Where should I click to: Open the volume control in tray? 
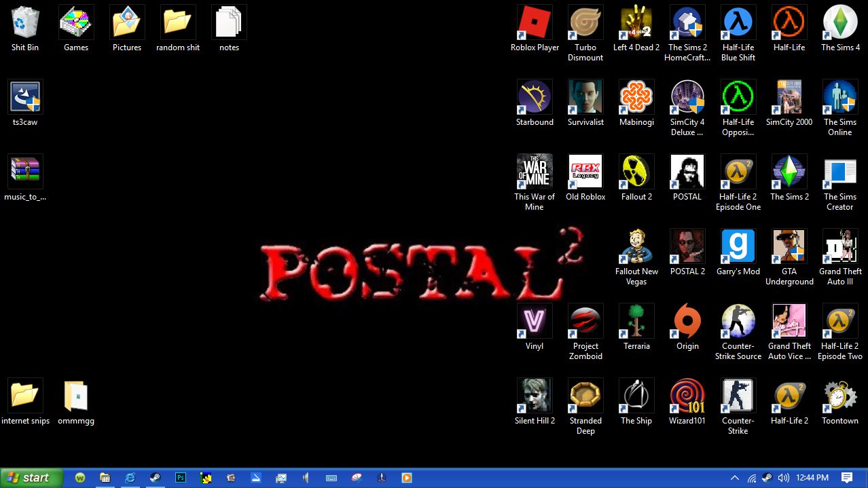[x=783, y=478]
